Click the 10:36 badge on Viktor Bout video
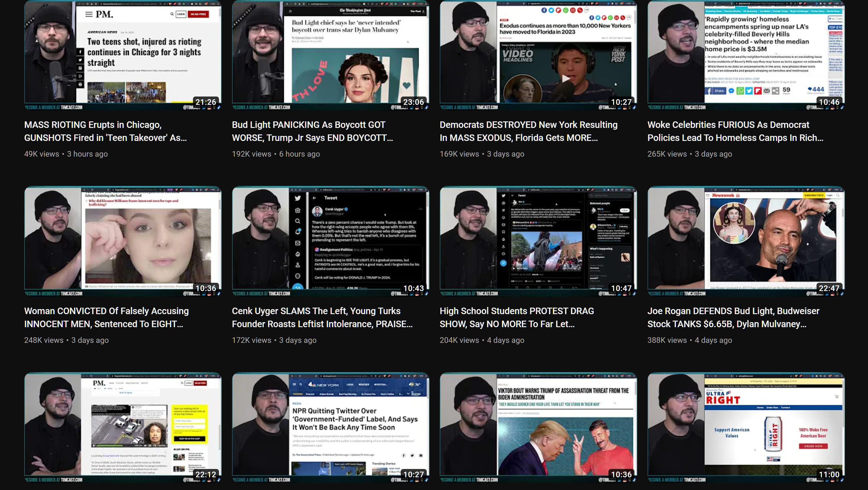The width and height of the screenshot is (868, 490). coord(621,475)
